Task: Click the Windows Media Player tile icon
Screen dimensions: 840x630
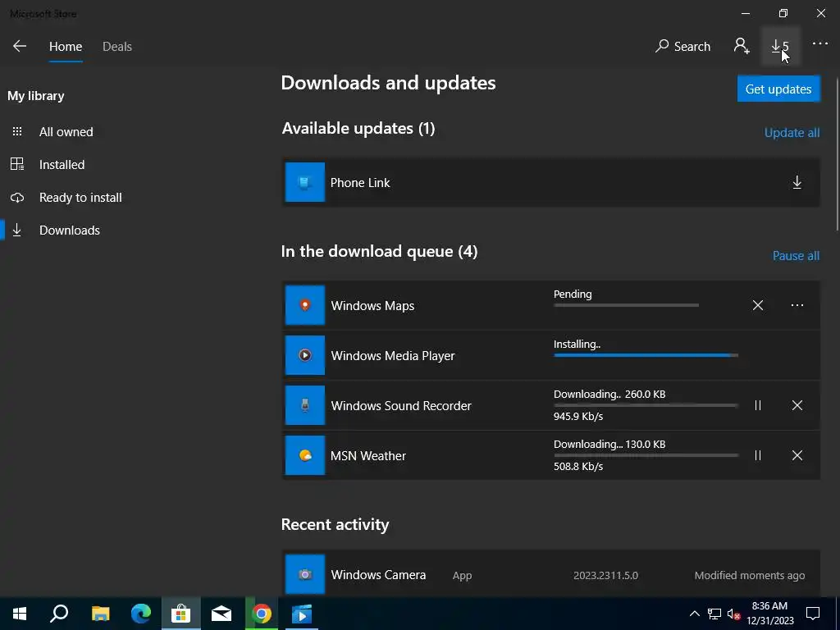Action: [x=305, y=355]
